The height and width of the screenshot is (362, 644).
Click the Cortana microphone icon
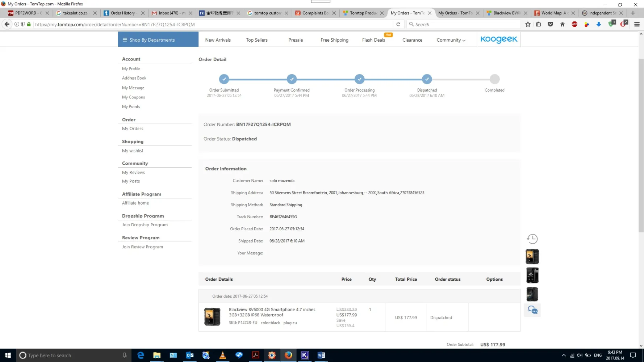click(x=125, y=355)
